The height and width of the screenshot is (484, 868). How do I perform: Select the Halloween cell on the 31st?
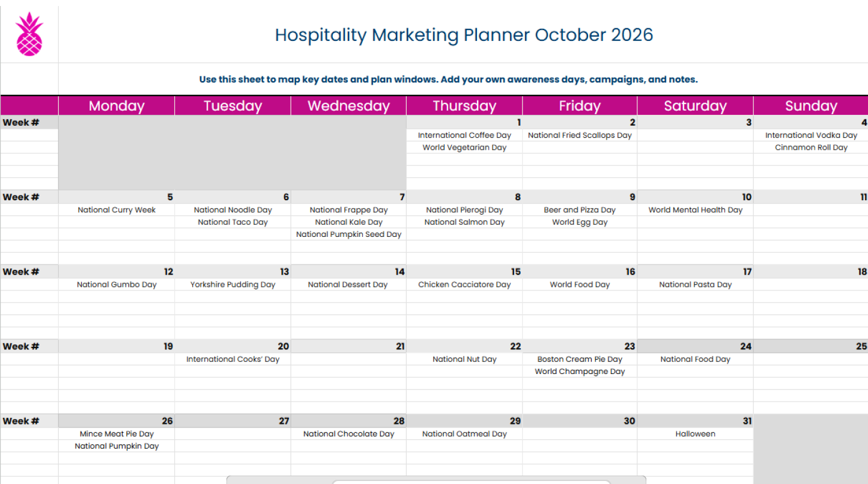point(695,433)
